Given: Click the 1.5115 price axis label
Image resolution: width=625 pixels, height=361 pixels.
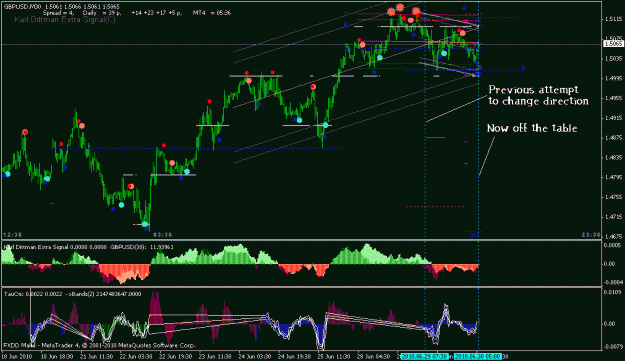Looking at the screenshot, I should 614,19.
